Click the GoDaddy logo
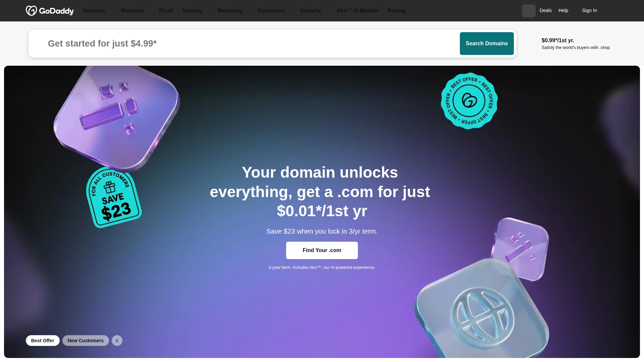Viewport: 644px width, 362px height. pyautogui.click(x=50, y=11)
